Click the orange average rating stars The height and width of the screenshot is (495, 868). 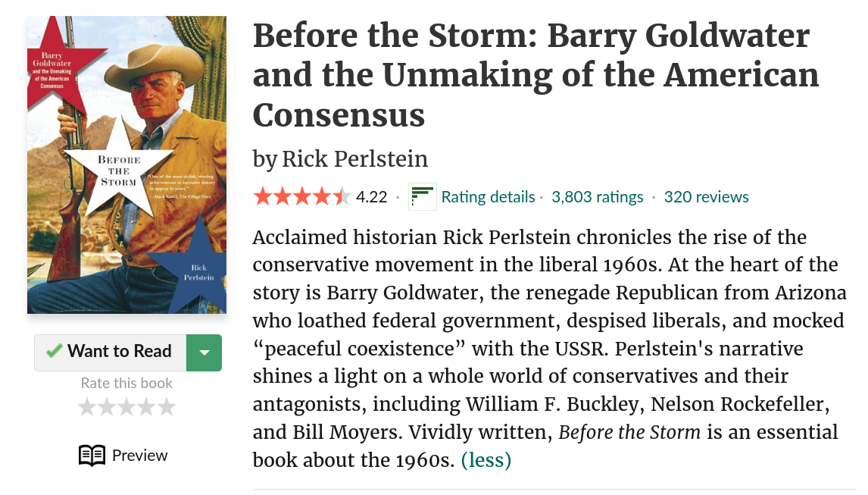pos(302,197)
